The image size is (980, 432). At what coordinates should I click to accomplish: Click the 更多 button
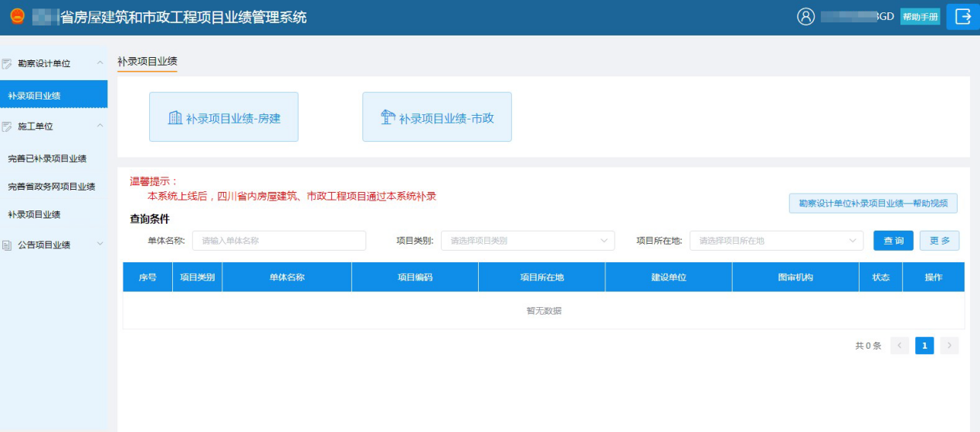[x=939, y=241]
